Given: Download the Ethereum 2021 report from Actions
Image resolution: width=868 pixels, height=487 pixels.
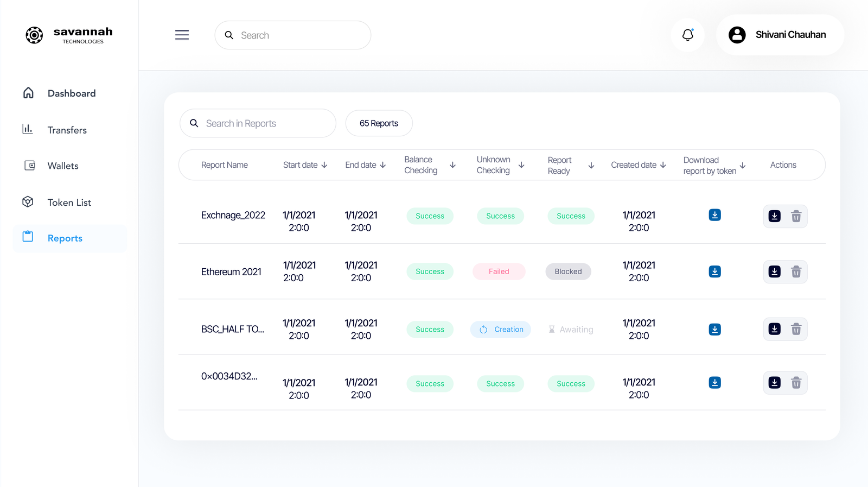Looking at the screenshot, I should click(x=774, y=271).
